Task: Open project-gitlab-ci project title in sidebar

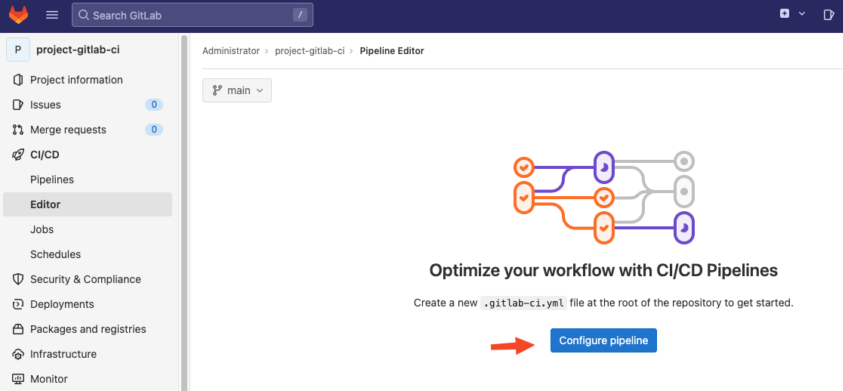Action: 78,50
